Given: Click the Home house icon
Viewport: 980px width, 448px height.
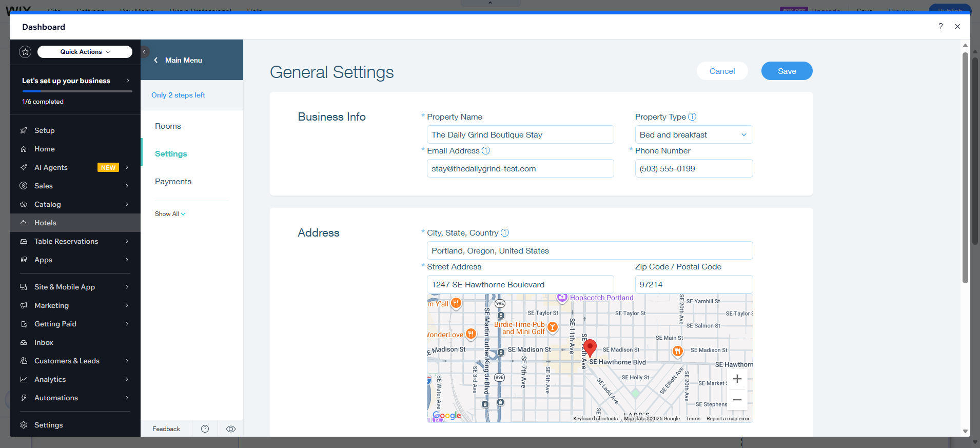Looking at the screenshot, I should pos(24,149).
